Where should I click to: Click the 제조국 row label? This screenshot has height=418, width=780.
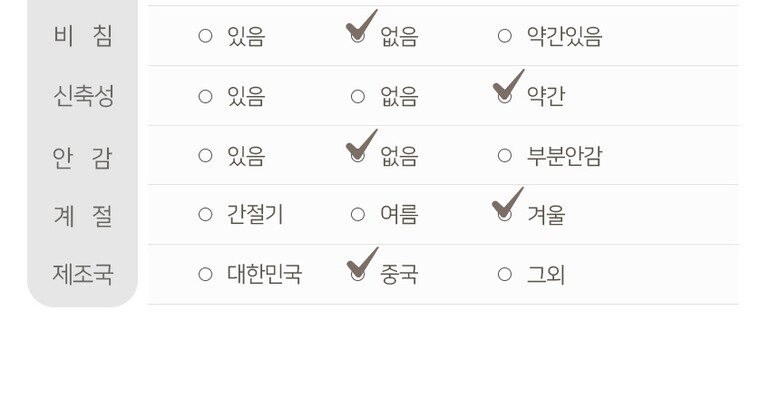coord(83,274)
